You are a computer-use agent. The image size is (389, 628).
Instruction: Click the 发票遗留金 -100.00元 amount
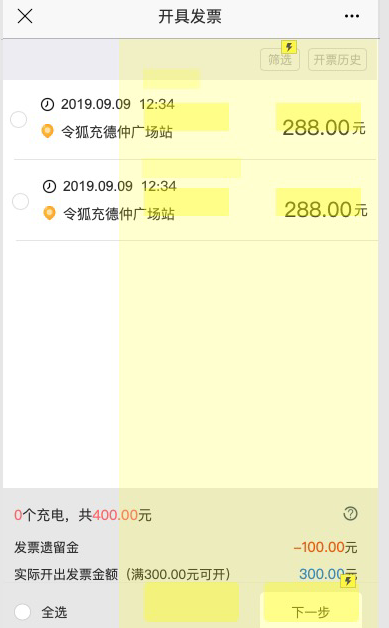tap(325, 547)
